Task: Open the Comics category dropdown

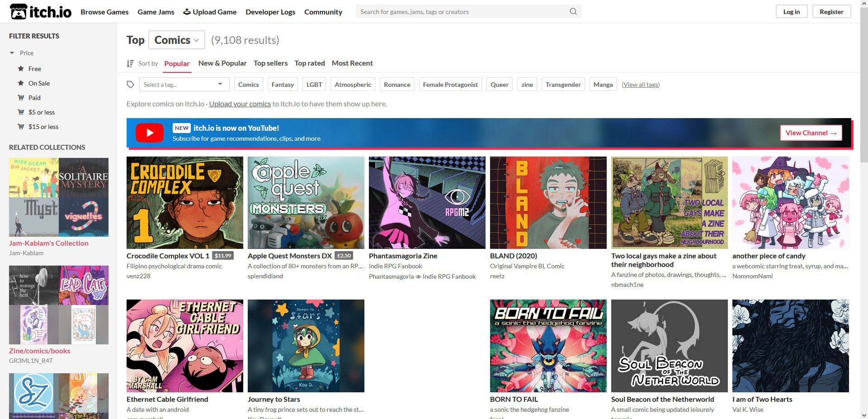Action: click(177, 40)
